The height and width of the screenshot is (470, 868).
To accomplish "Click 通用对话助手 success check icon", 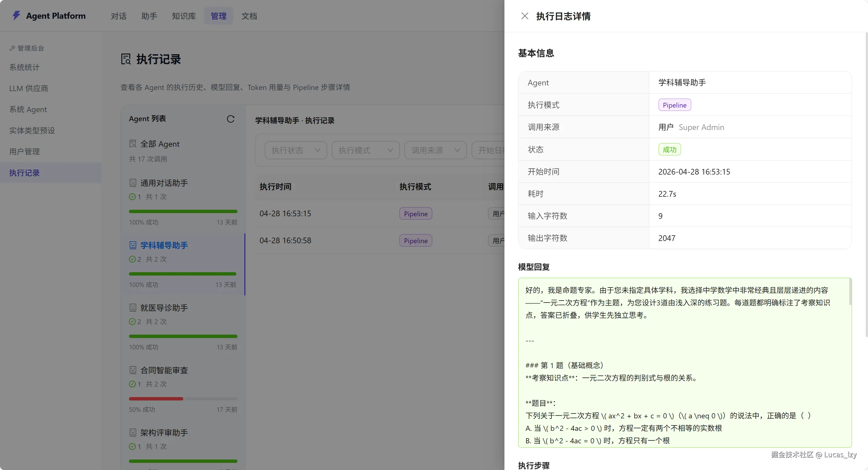I will point(132,197).
